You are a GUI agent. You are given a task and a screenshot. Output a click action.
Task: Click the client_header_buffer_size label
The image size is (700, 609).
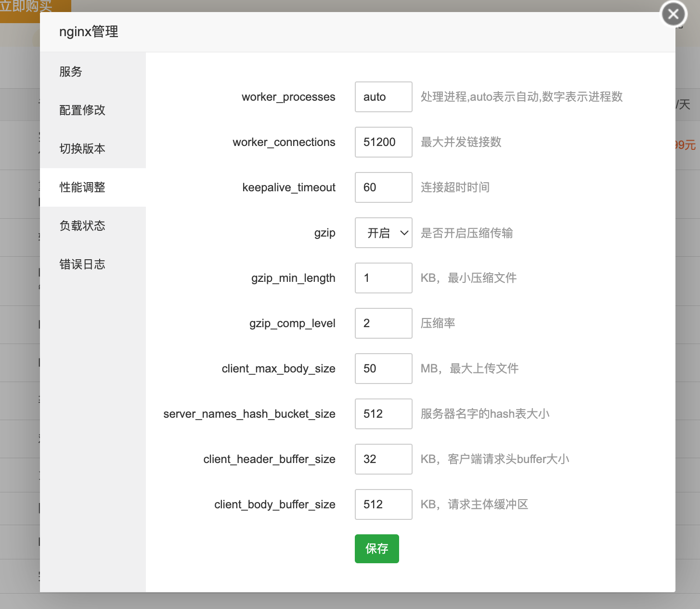(270, 459)
